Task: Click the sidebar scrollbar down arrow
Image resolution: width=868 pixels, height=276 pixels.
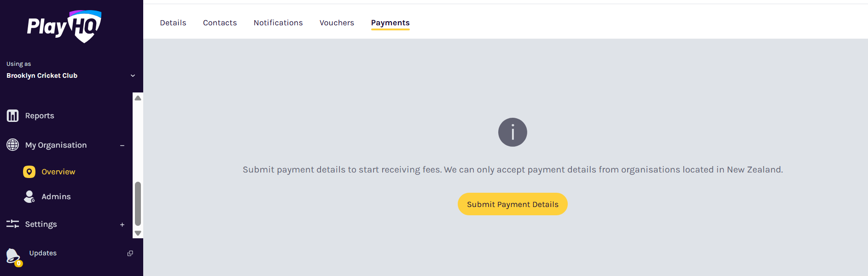Action: pos(138,233)
